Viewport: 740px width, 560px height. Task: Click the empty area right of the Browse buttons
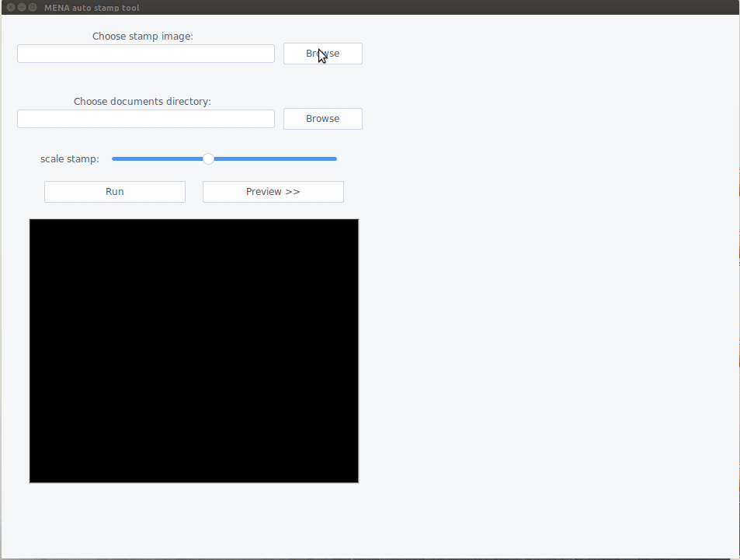click(x=544, y=85)
